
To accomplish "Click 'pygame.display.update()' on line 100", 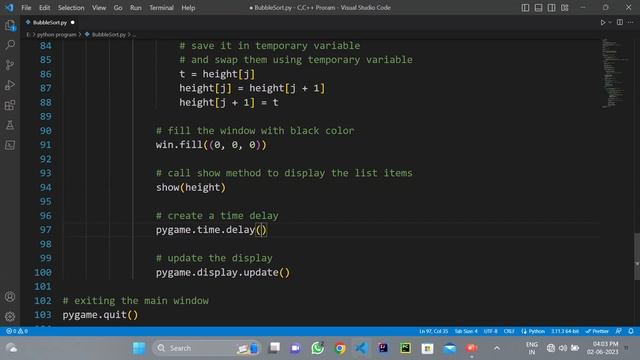I will tap(223, 272).
